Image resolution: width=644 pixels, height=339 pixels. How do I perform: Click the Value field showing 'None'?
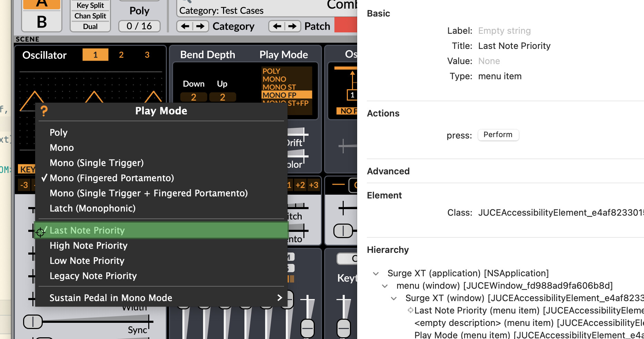489,61
